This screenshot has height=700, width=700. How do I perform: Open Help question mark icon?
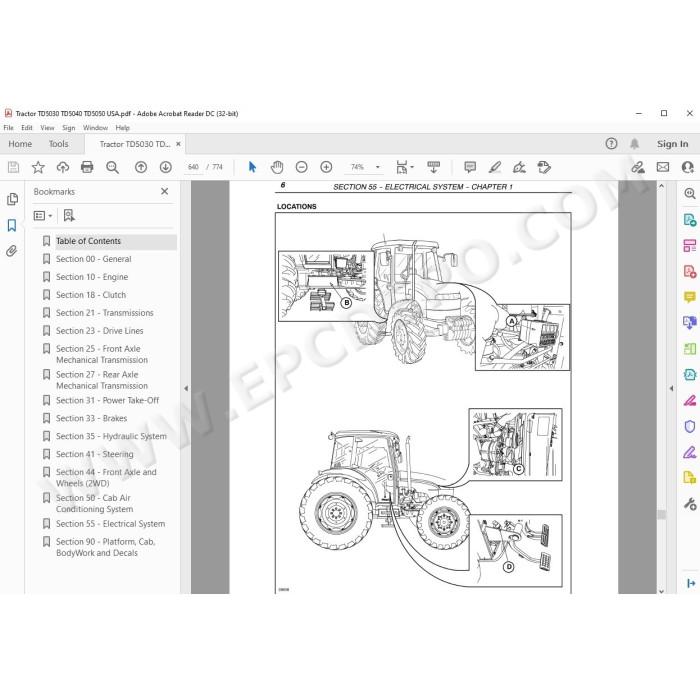coord(611,144)
